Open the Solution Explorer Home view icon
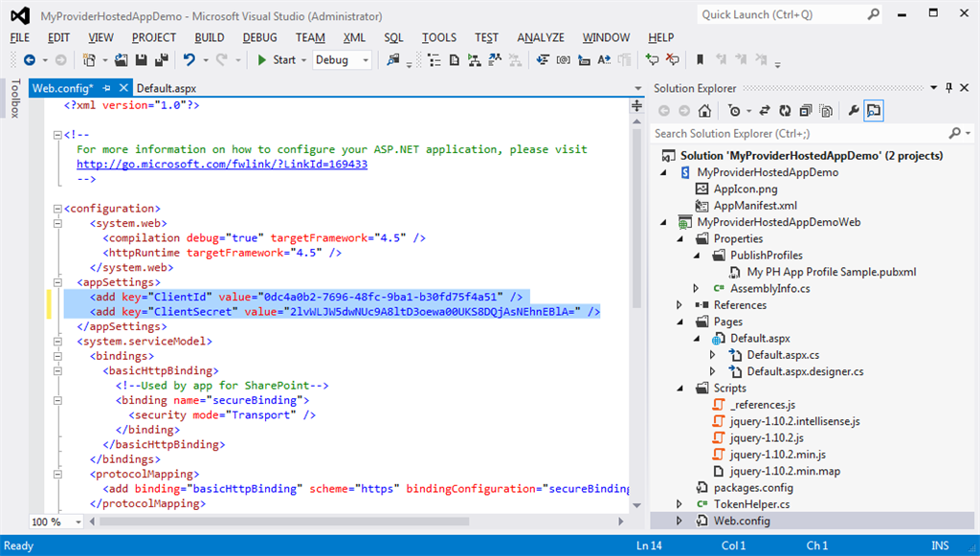980x556 pixels. point(703,110)
